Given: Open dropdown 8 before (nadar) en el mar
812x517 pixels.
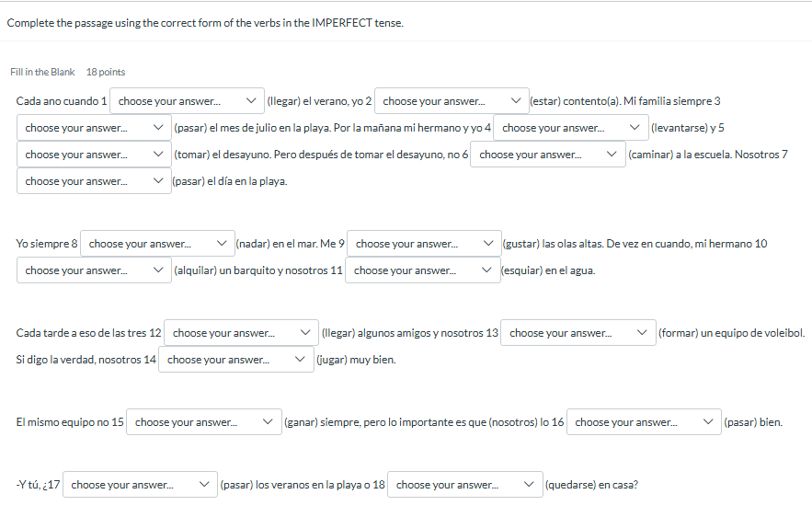Looking at the screenshot, I should pos(156,244).
